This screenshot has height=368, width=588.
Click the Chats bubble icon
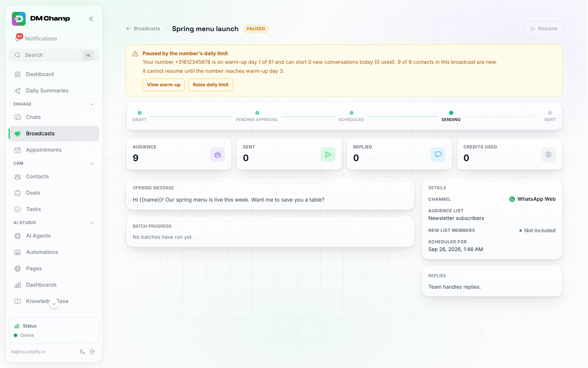[18, 117]
